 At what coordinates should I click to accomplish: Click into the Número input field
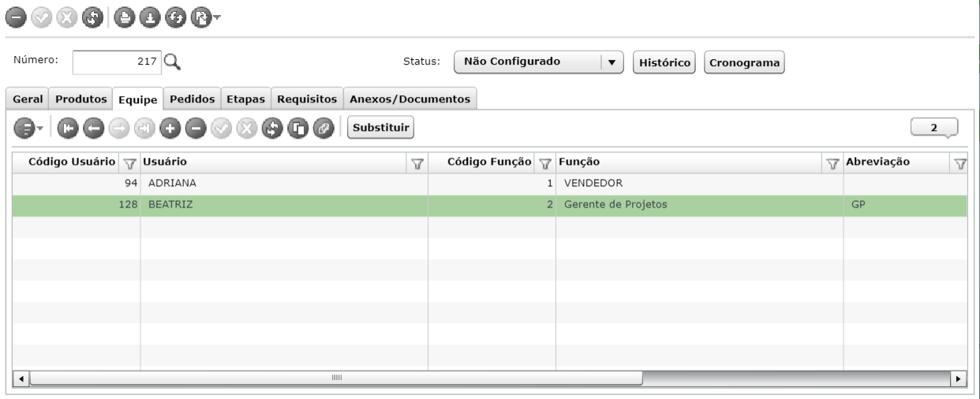coord(118,62)
